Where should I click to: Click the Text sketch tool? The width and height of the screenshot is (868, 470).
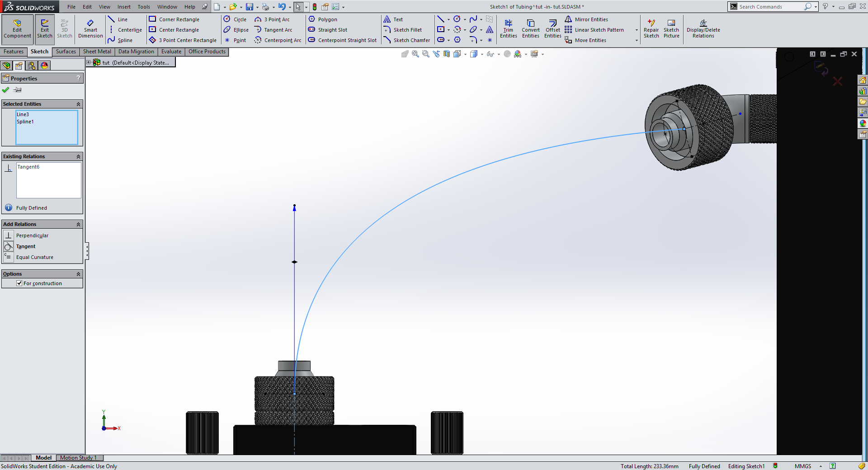(x=393, y=19)
